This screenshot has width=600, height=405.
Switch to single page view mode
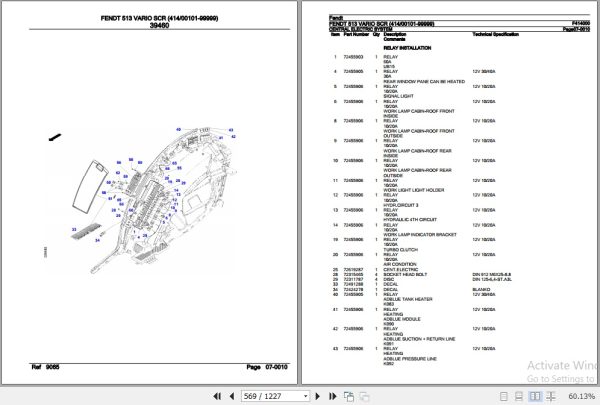504,396
